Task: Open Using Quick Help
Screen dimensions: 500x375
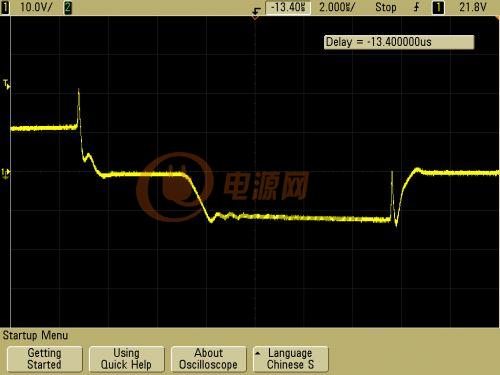Action: tap(127, 359)
